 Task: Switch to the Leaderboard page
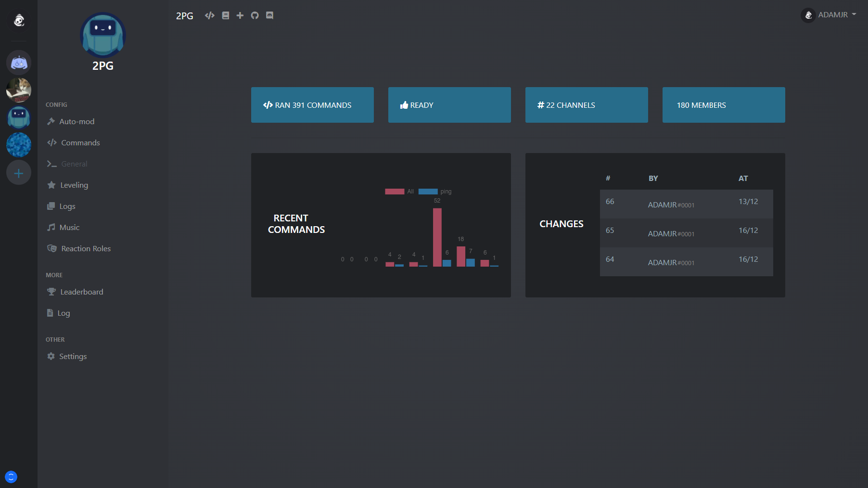coord(81,292)
